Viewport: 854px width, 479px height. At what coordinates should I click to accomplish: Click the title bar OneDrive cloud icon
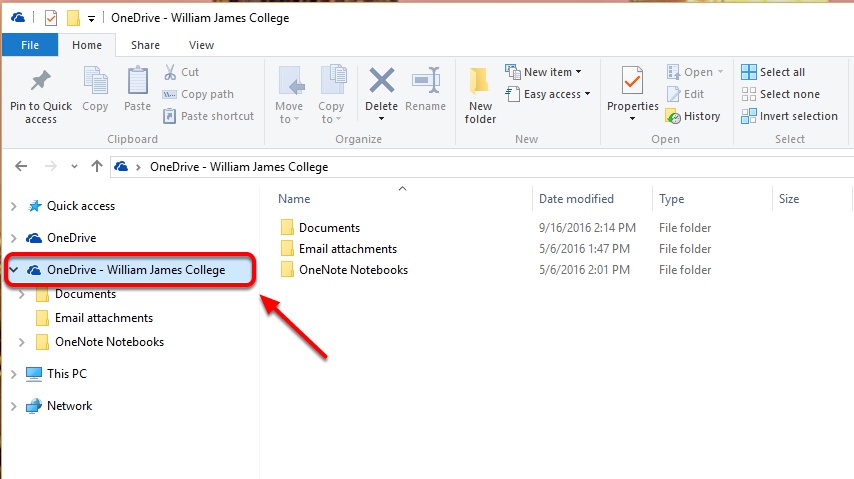pos(18,17)
